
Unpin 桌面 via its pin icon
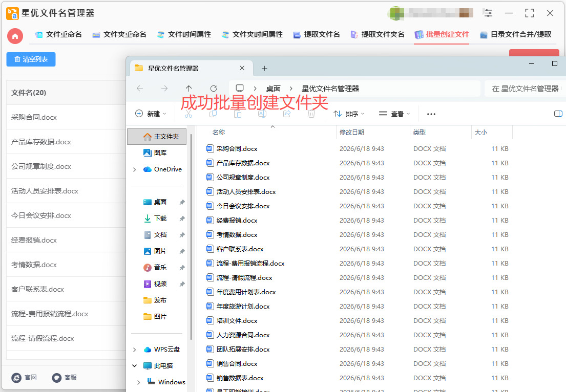[182, 202]
